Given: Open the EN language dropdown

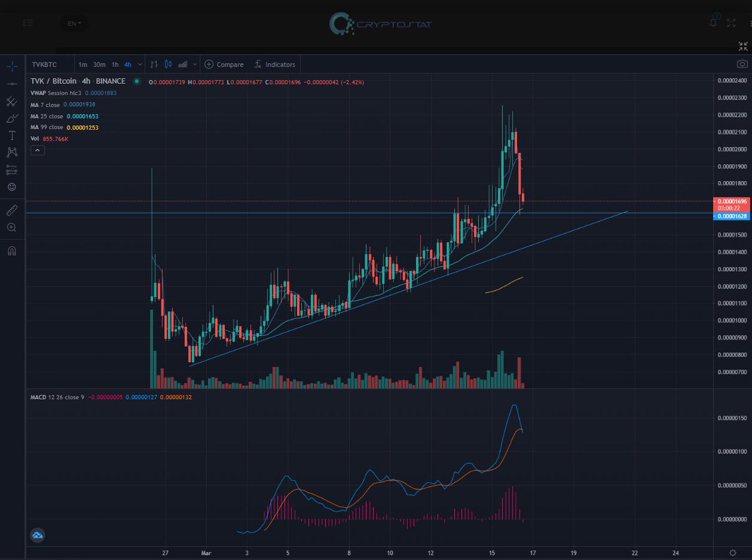Looking at the screenshot, I should coord(74,23).
